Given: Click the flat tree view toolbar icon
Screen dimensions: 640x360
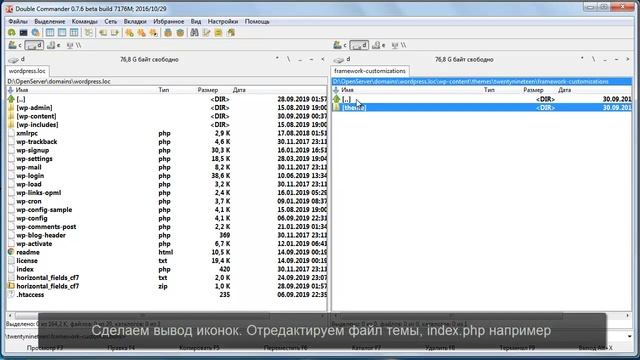Looking at the screenshot, I should point(88,33).
